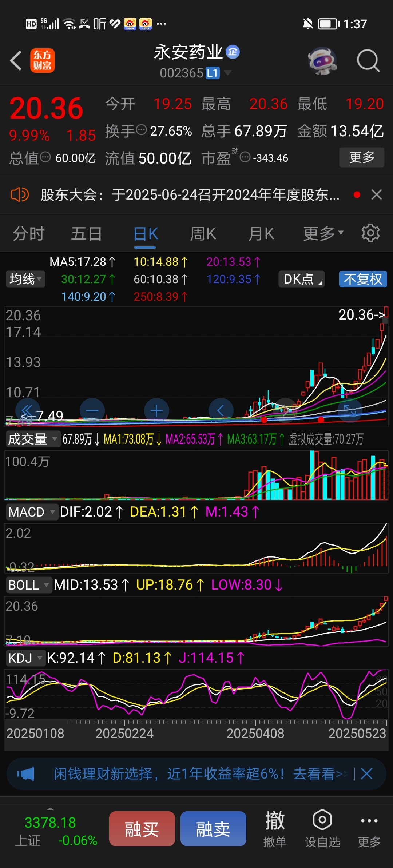Follow the 去看看 promo link
This screenshot has height=868, width=393.
(320, 774)
